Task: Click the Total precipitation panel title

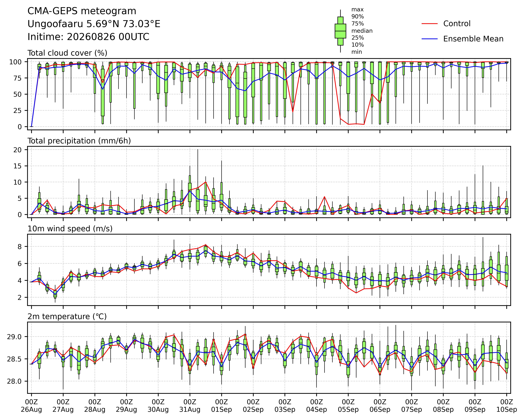Action: coord(79,141)
